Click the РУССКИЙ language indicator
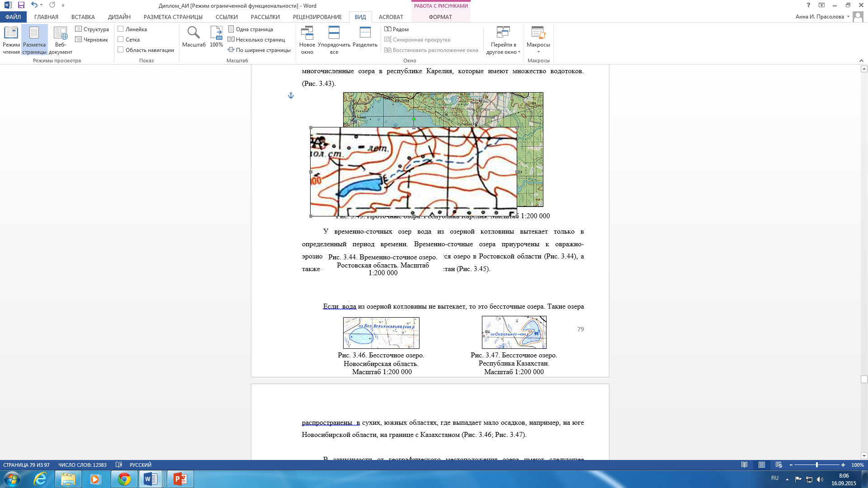This screenshot has width=868, height=488. (141, 465)
